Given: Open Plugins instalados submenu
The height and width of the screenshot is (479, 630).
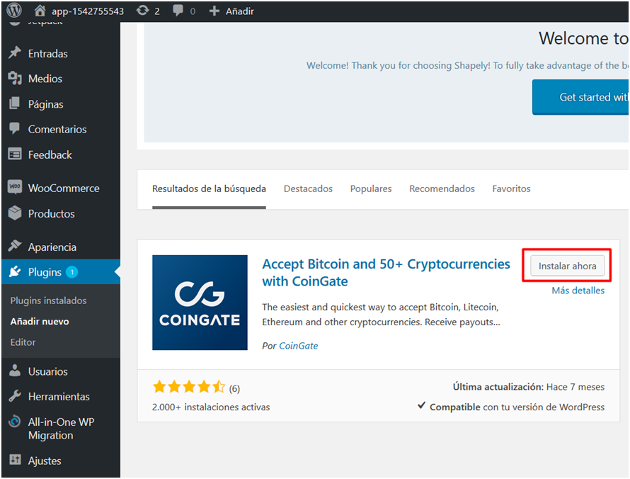Looking at the screenshot, I should [48, 301].
